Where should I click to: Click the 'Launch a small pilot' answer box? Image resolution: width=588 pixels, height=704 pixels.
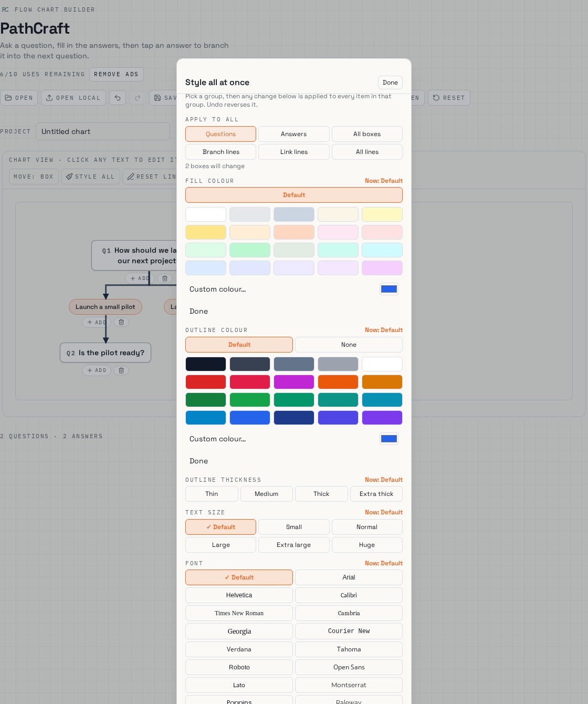pos(106,307)
